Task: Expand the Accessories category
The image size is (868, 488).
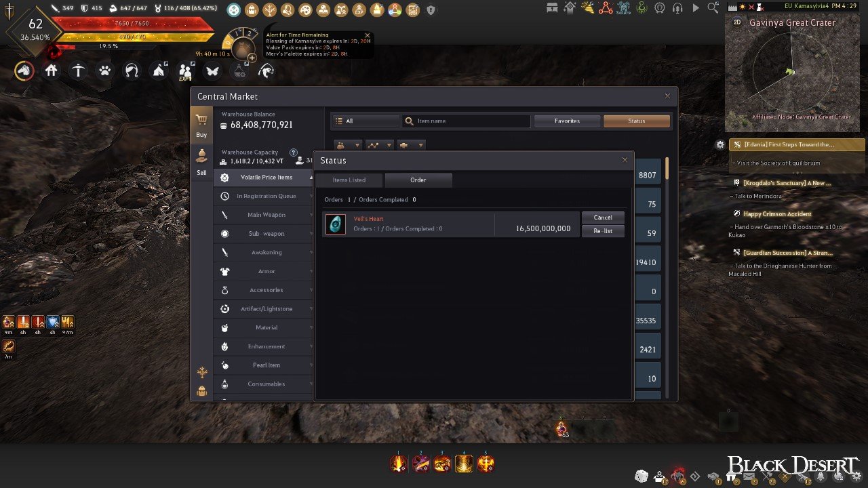Action: 267,290
